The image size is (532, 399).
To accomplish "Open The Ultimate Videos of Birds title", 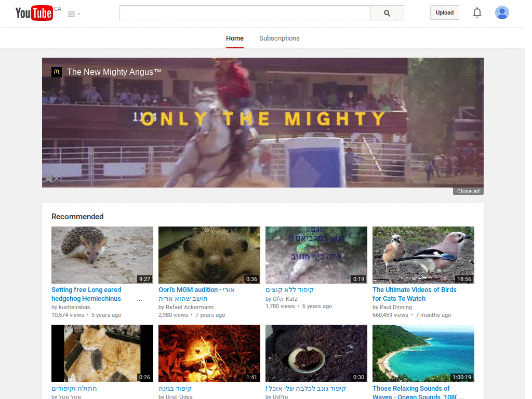I will click(414, 294).
